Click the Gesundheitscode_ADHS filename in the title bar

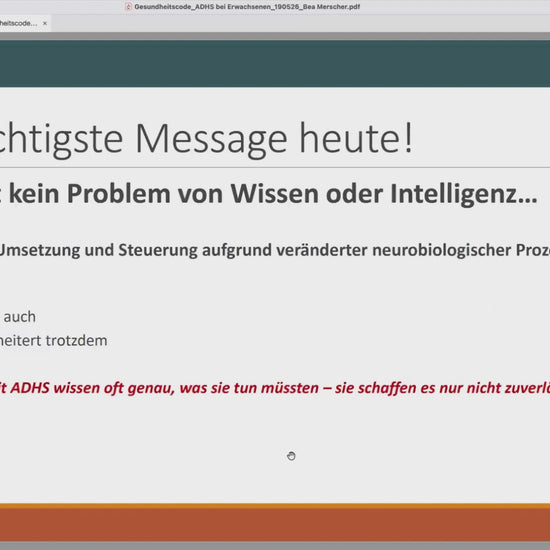pos(247,7)
